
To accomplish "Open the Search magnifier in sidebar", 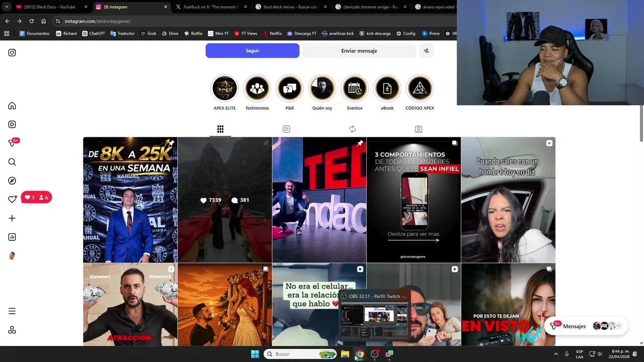I will click(x=12, y=162).
